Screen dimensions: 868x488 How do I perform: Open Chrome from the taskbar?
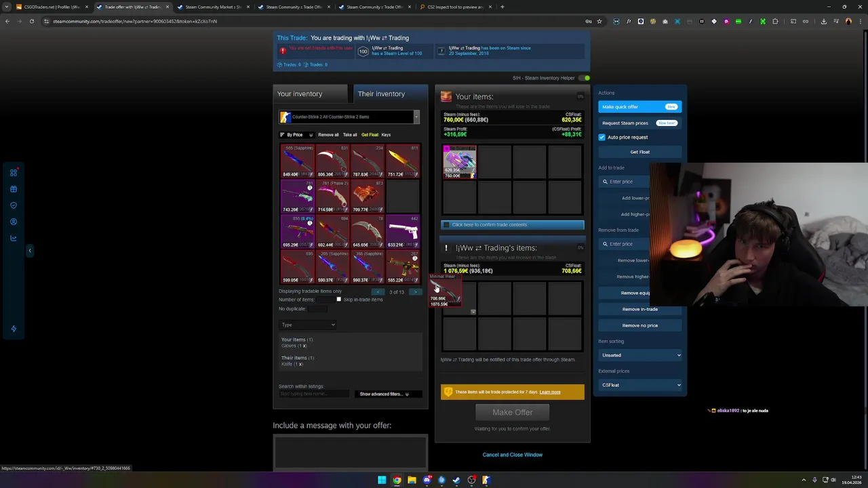(397, 480)
